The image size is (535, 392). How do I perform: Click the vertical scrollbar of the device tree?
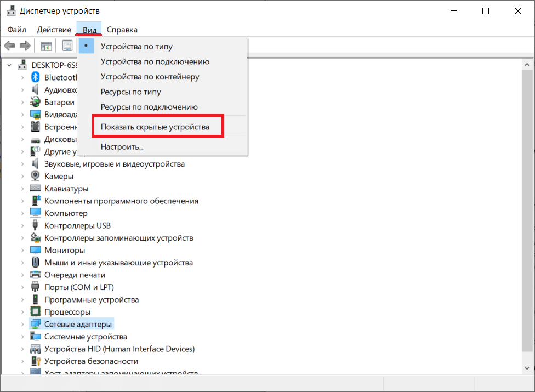pos(527,219)
